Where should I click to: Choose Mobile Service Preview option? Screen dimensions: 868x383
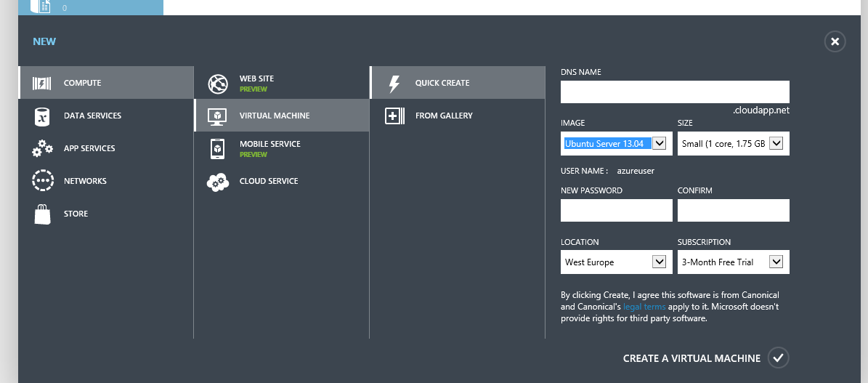(x=281, y=148)
